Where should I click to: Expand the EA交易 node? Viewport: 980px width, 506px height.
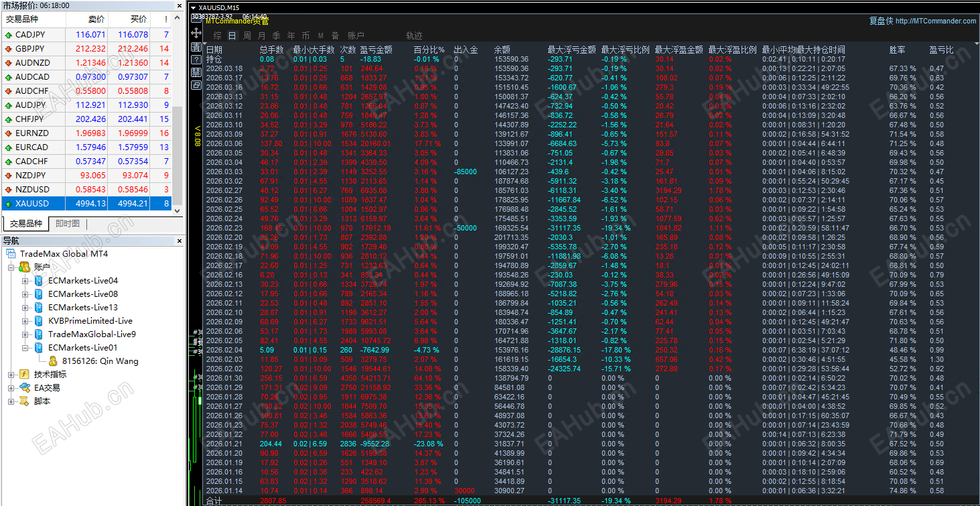point(11,388)
